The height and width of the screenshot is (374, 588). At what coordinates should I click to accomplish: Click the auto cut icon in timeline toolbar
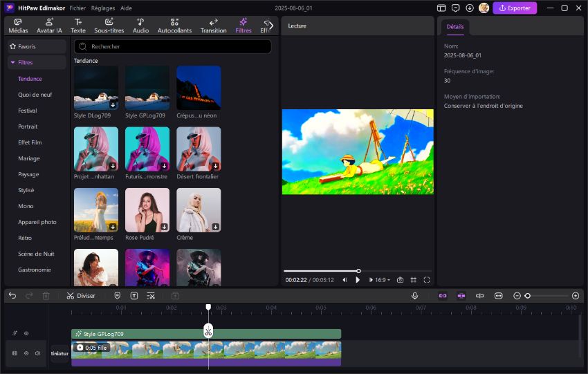click(x=151, y=296)
